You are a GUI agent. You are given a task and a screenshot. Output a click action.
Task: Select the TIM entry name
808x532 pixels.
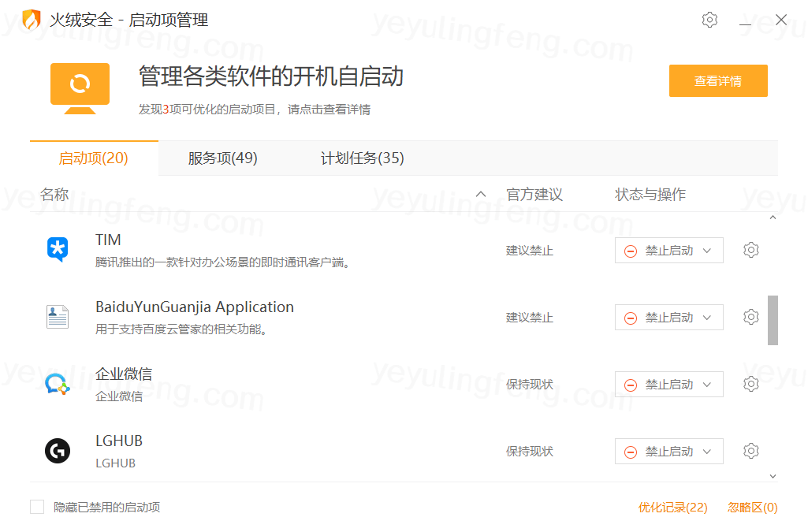[x=108, y=240]
